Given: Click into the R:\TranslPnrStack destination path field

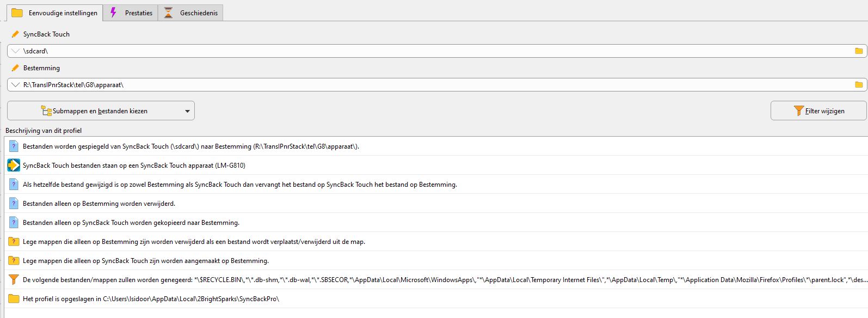Looking at the screenshot, I should pos(436,85).
